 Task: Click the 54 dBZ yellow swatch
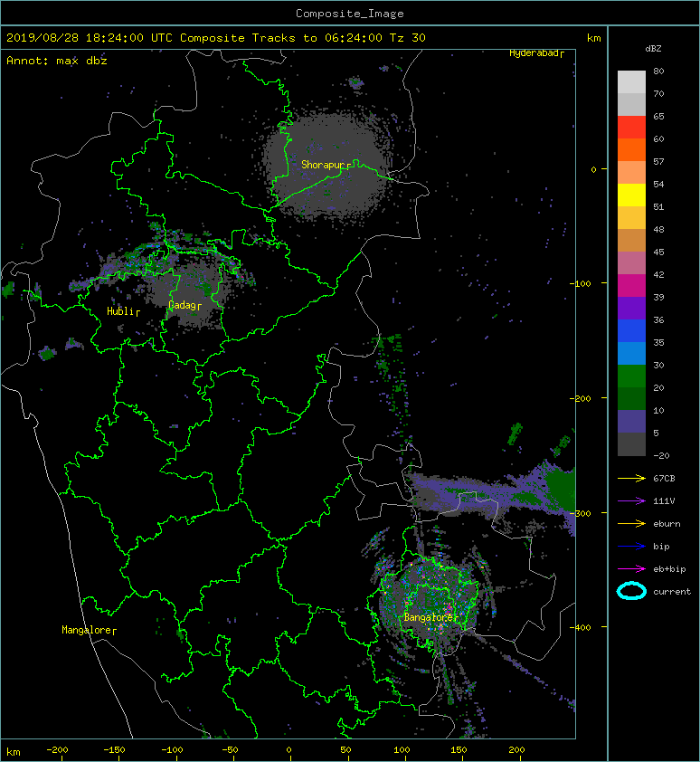pos(631,195)
